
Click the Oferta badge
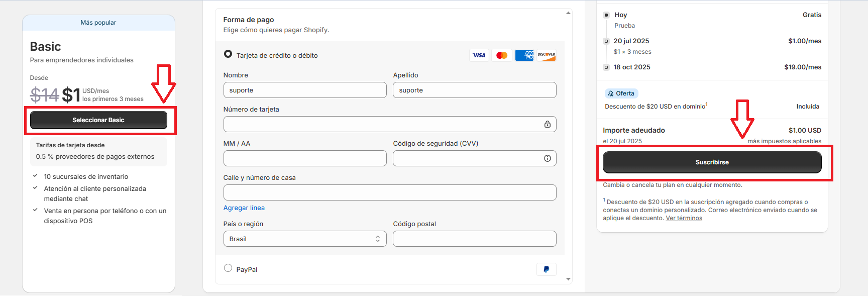tap(621, 93)
